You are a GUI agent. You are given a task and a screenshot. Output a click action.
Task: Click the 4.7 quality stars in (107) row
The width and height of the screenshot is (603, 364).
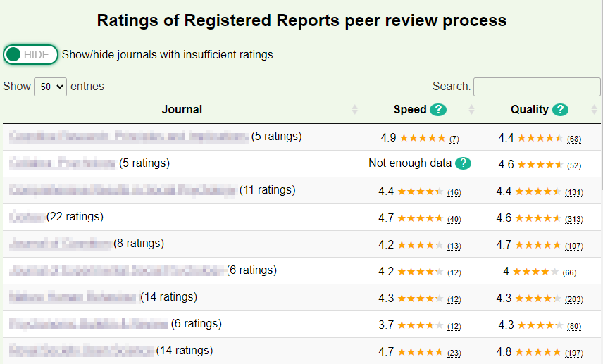pos(538,245)
